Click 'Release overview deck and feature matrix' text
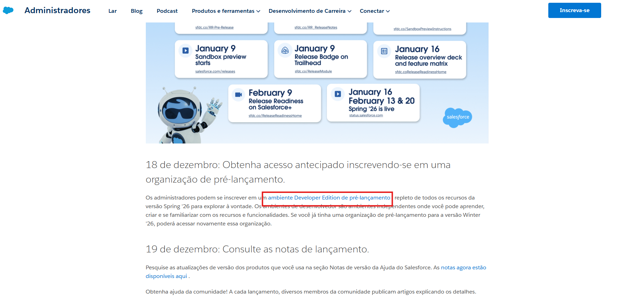This screenshot has height=297, width=644. pos(428,61)
